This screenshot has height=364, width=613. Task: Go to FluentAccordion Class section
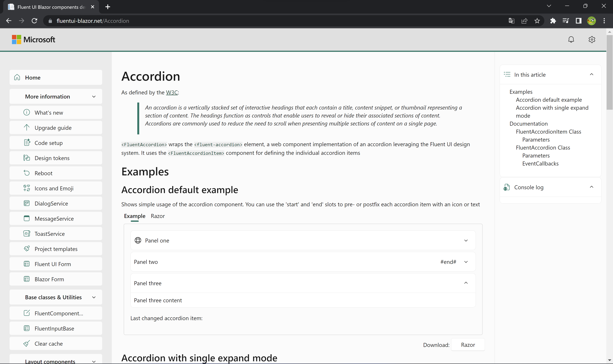(543, 148)
